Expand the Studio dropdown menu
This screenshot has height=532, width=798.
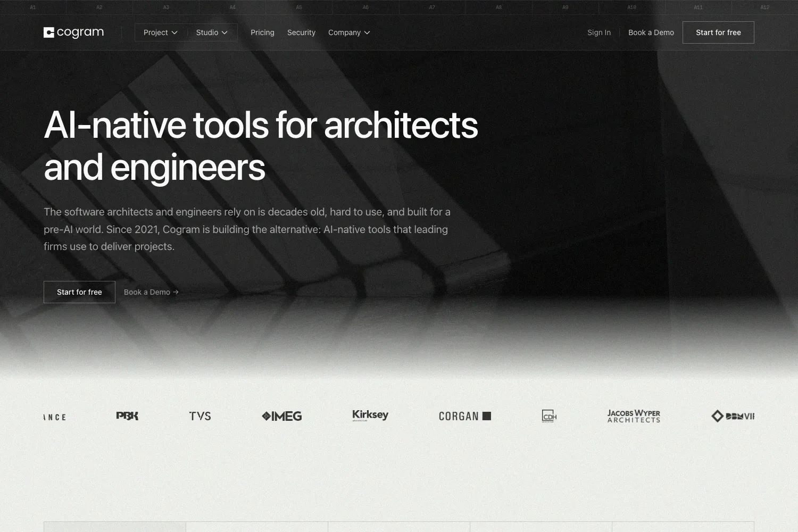pos(212,32)
